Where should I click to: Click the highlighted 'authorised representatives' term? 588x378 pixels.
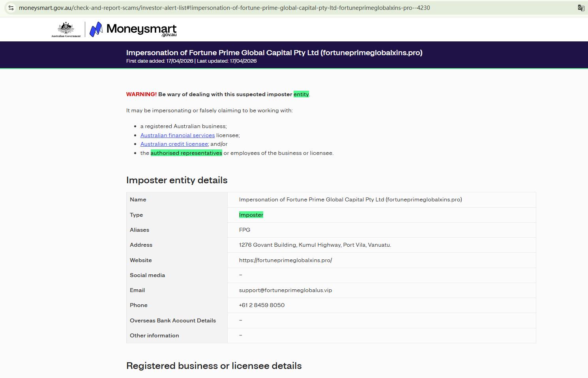[x=186, y=153]
